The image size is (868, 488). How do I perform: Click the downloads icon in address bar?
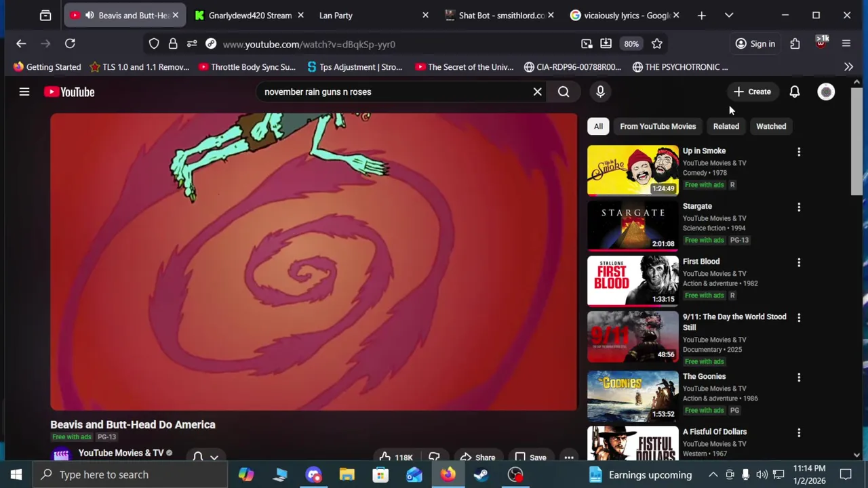tap(606, 43)
